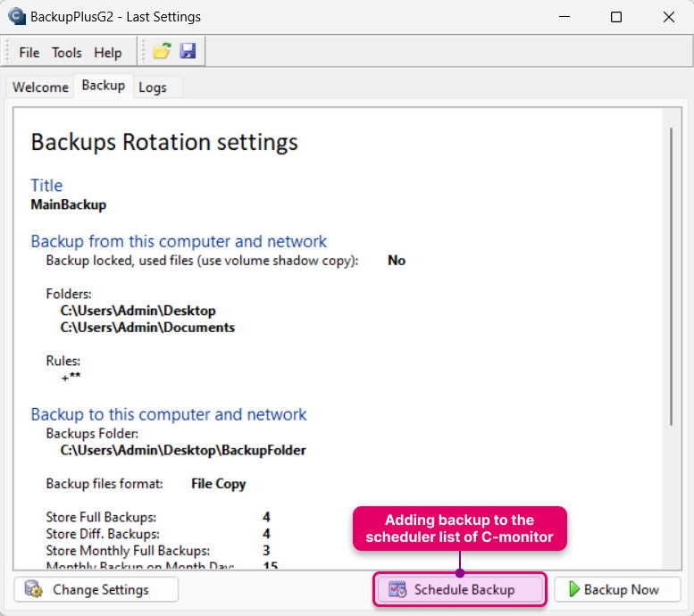Click the volume shadow copy 'No' value

tap(397, 260)
